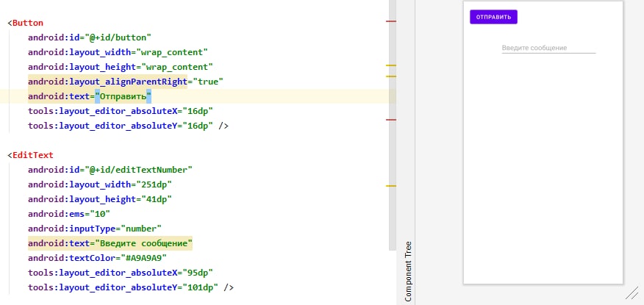Click the editor vertical scrollbar thumb

tap(393, 125)
